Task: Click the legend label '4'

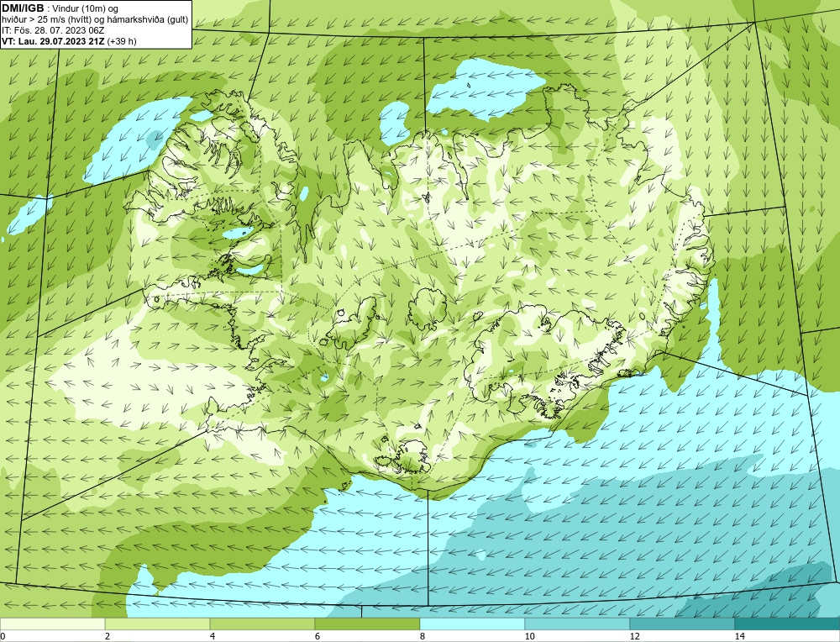Action: coord(213,637)
